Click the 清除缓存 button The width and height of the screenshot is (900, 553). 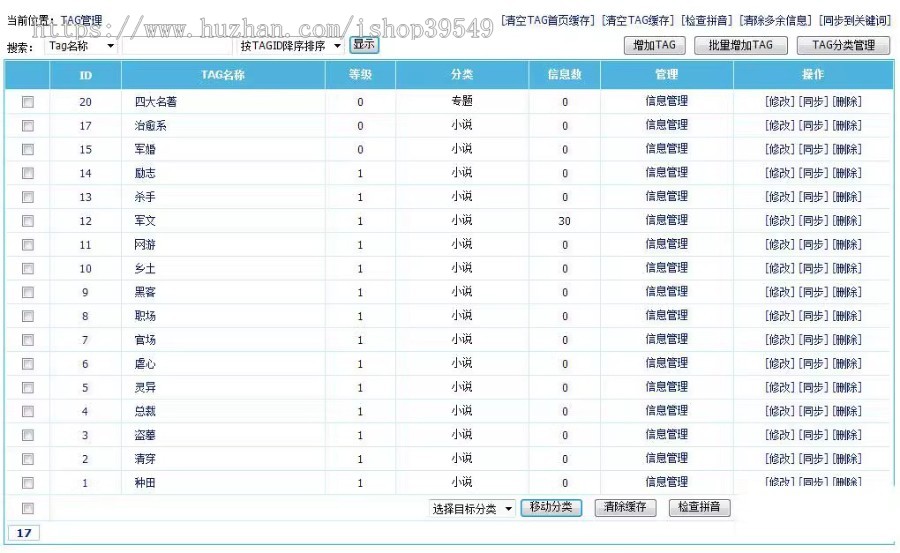click(625, 507)
